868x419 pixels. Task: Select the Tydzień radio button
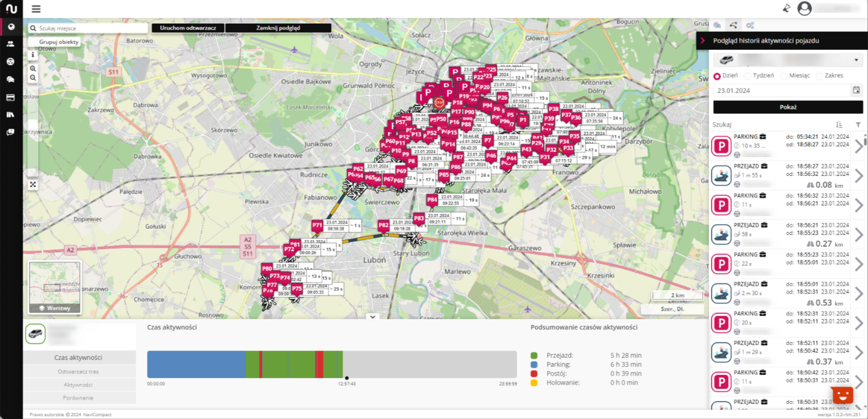pos(748,76)
